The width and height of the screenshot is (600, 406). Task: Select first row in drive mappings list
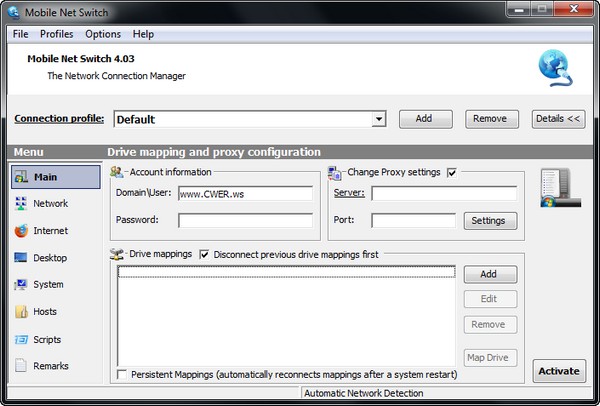[x=286, y=272]
